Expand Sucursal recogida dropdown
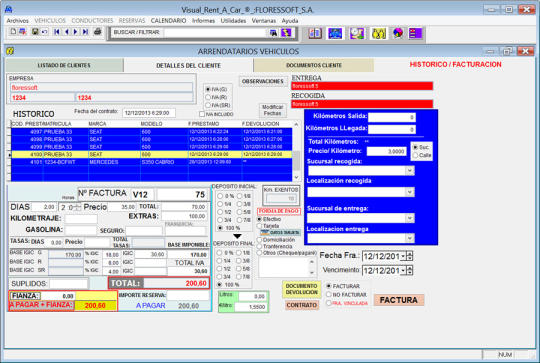The height and width of the screenshot is (363, 540). tap(409, 170)
